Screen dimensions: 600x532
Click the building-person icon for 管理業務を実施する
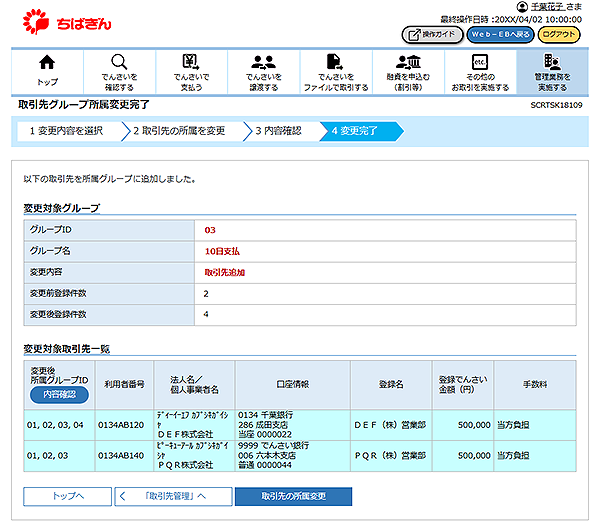point(552,62)
